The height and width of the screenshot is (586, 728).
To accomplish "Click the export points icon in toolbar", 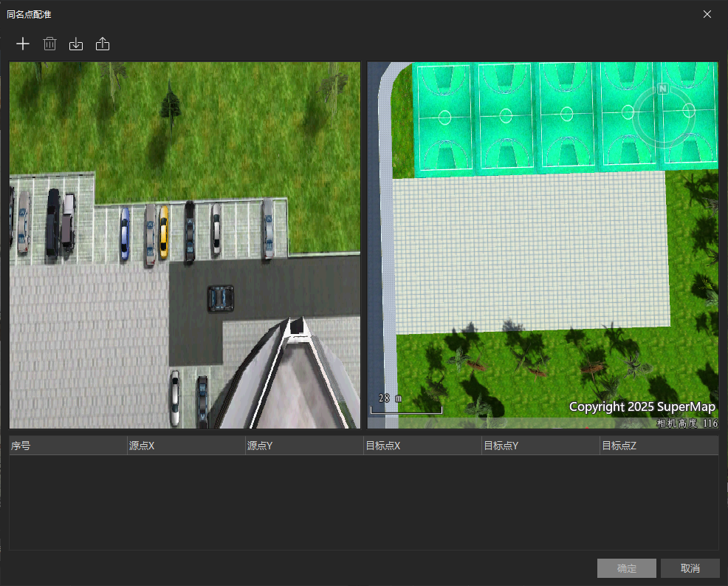I will tap(103, 44).
